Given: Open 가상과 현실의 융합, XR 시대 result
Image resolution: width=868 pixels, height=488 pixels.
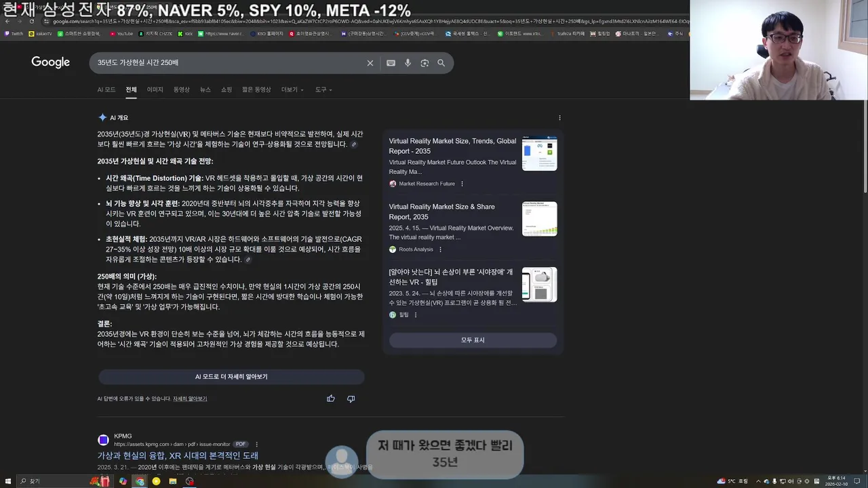Looking at the screenshot, I should (x=178, y=455).
